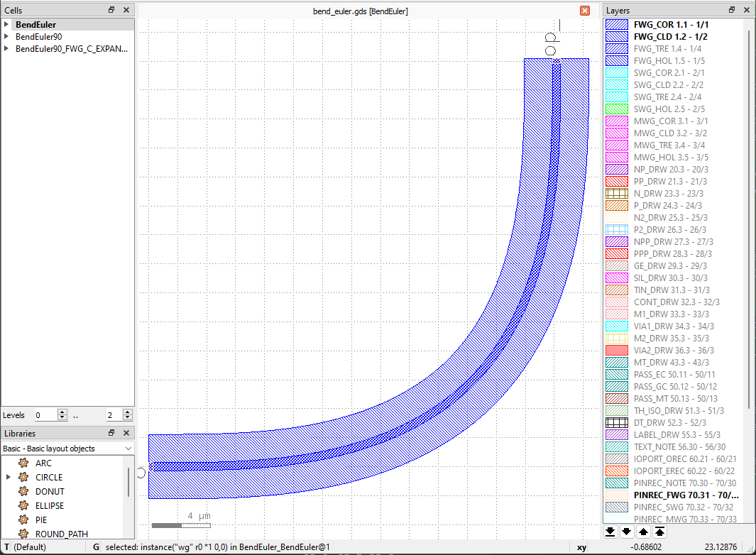
Task: Toggle PP_DRW 21.3 red layer swatch
Action: [x=617, y=181]
